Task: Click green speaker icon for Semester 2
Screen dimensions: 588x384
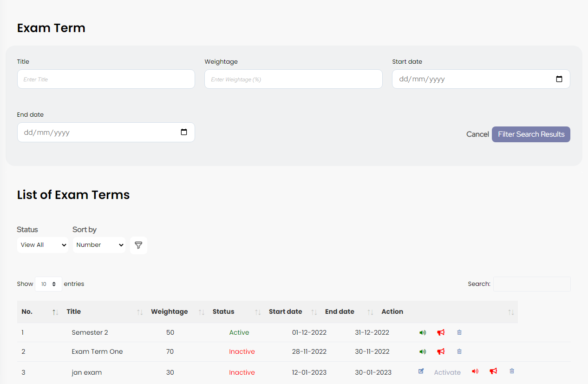Action: pos(422,332)
